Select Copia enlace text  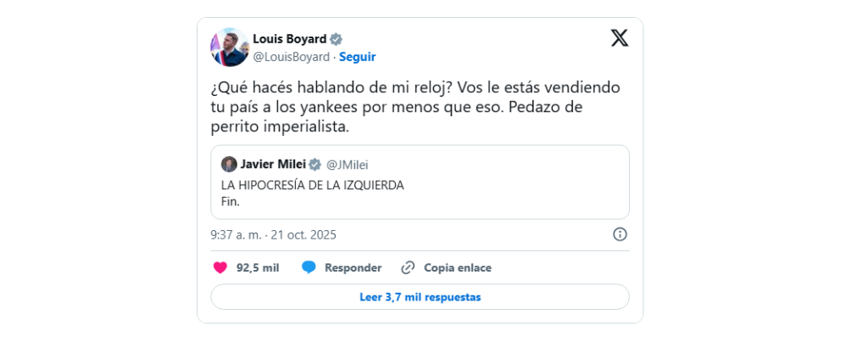click(x=458, y=267)
